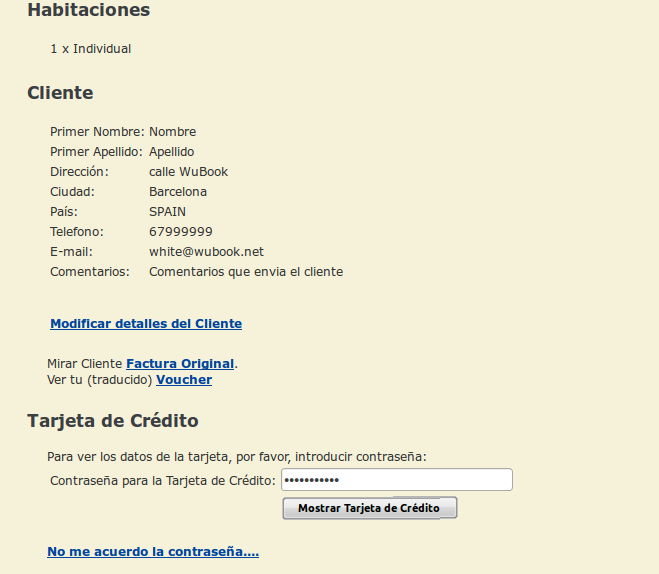Click the Telefono: label

tap(76, 232)
